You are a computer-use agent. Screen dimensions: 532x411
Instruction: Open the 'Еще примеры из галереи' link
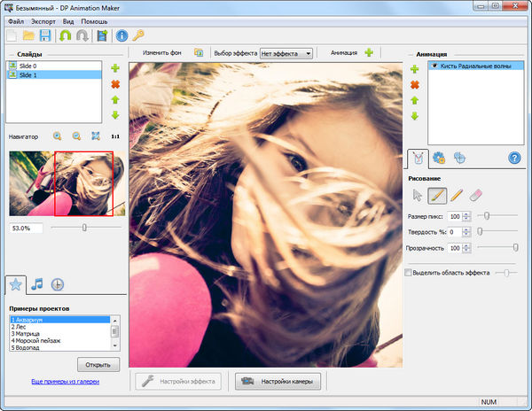[65, 381]
